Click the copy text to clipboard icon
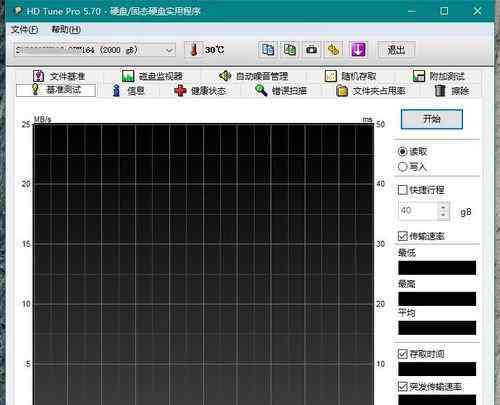Screen dimensions: 500x405 [x=268, y=50]
